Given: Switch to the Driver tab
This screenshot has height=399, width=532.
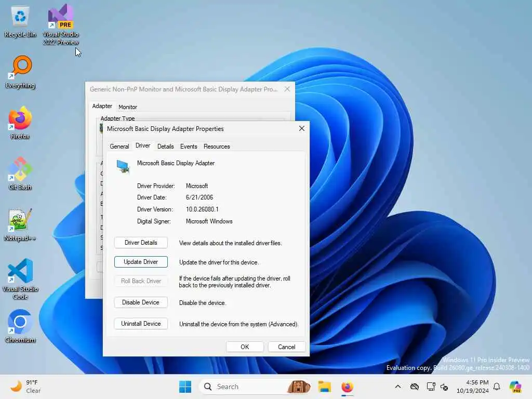Looking at the screenshot, I should tap(143, 145).
